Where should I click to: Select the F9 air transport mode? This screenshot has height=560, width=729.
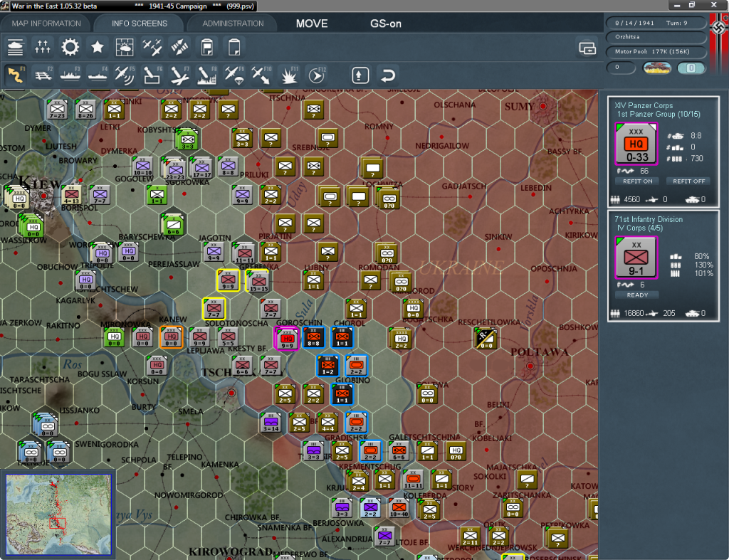pyautogui.click(x=234, y=75)
